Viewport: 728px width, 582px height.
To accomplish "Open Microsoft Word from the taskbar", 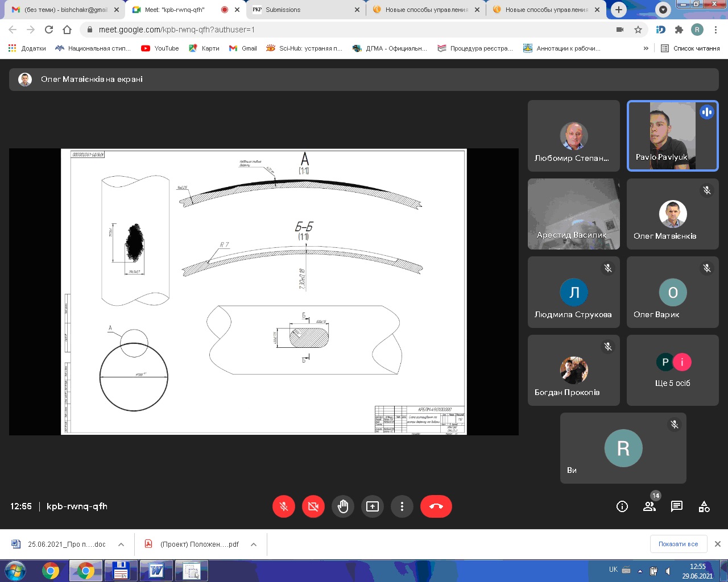I will 156,571.
